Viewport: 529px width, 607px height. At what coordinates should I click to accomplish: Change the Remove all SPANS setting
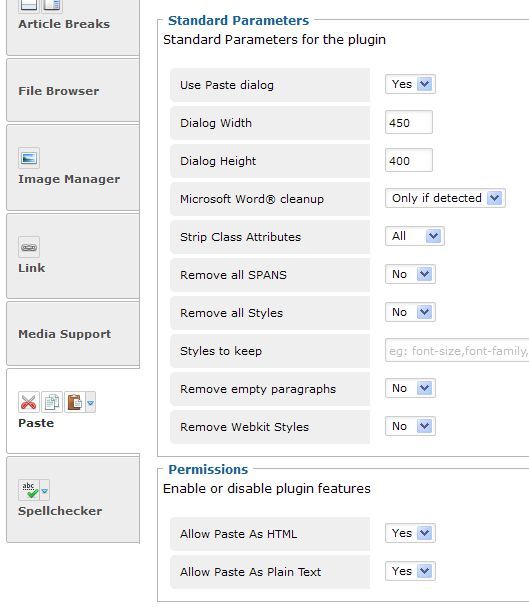click(x=410, y=274)
